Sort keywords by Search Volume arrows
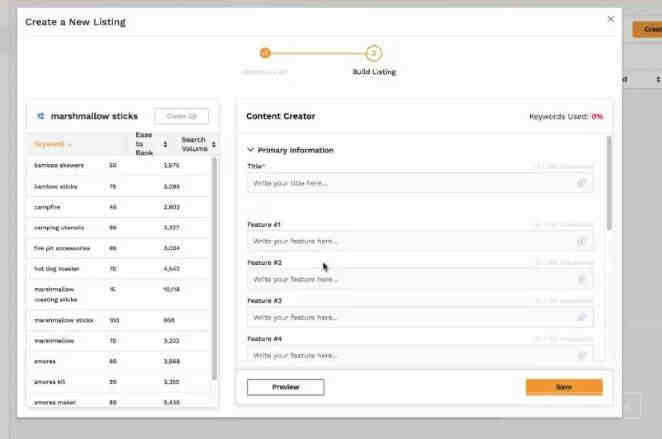 coord(214,144)
